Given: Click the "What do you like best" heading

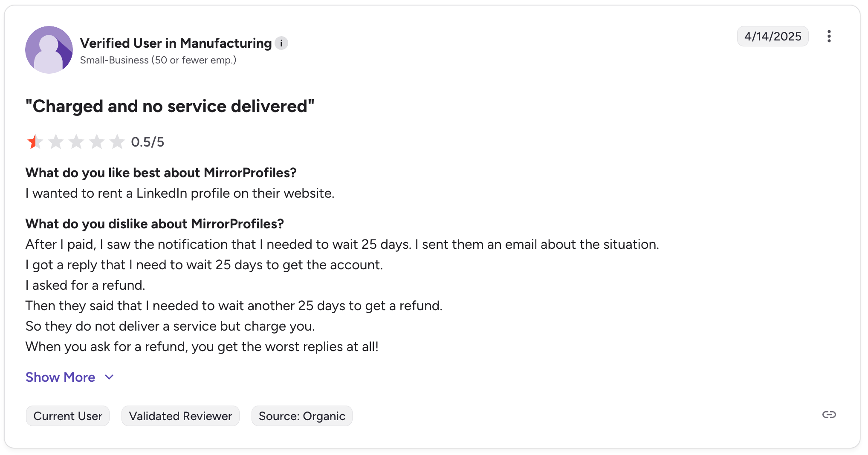Looking at the screenshot, I should 161,173.
